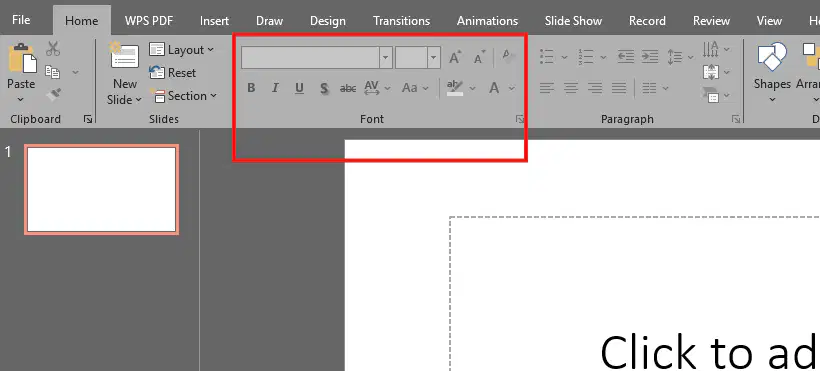
Task: Toggle Text Shadow
Action: click(324, 88)
